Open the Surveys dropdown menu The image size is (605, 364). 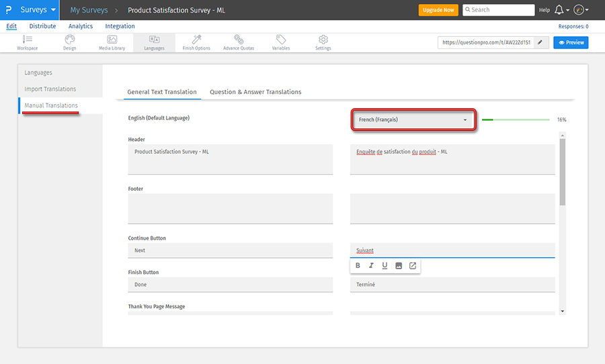[x=38, y=10]
